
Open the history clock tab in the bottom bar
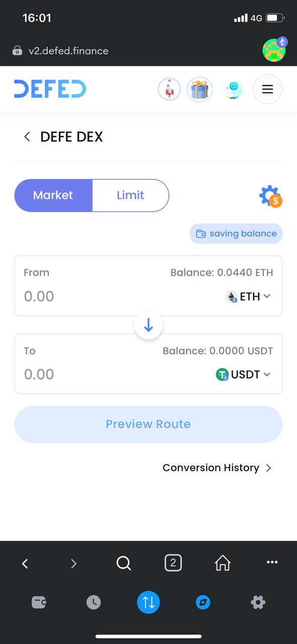(x=93, y=602)
